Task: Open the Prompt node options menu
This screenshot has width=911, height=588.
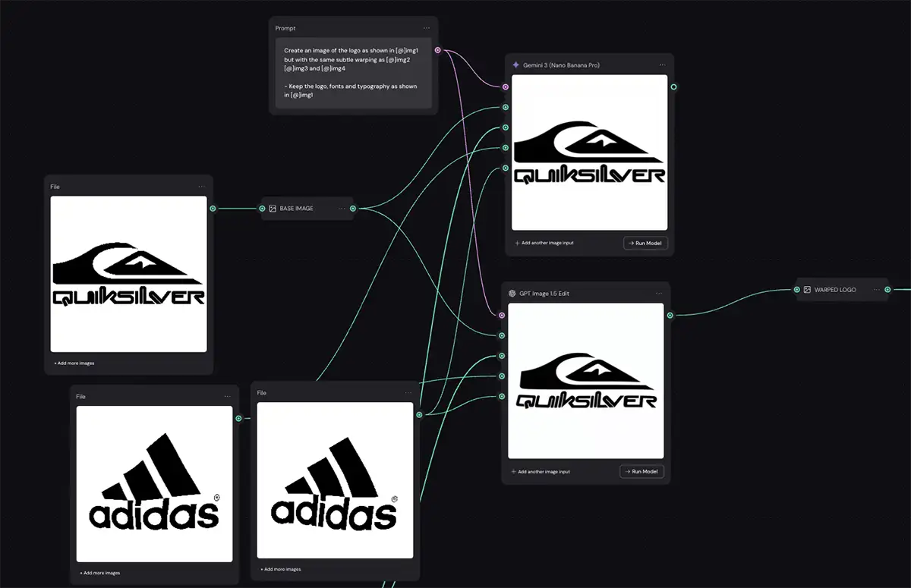Action: click(x=427, y=28)
